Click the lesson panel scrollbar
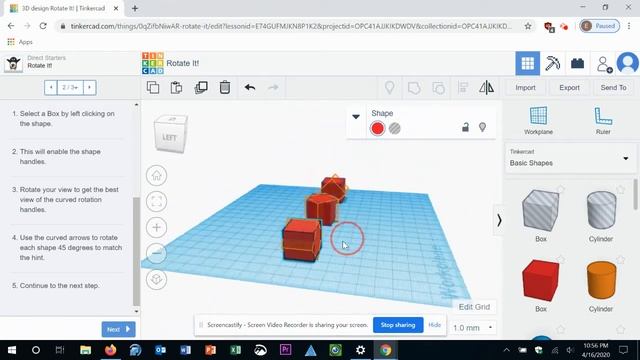 [x=136, y=251]
